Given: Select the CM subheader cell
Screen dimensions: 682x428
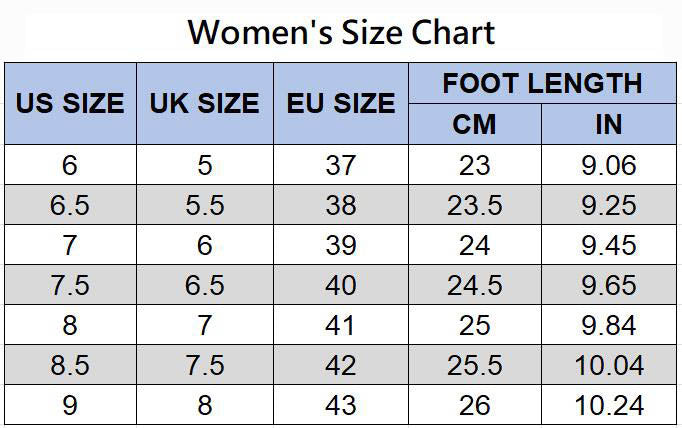Looking at the screenshot, I should click(x=474, y=124).
